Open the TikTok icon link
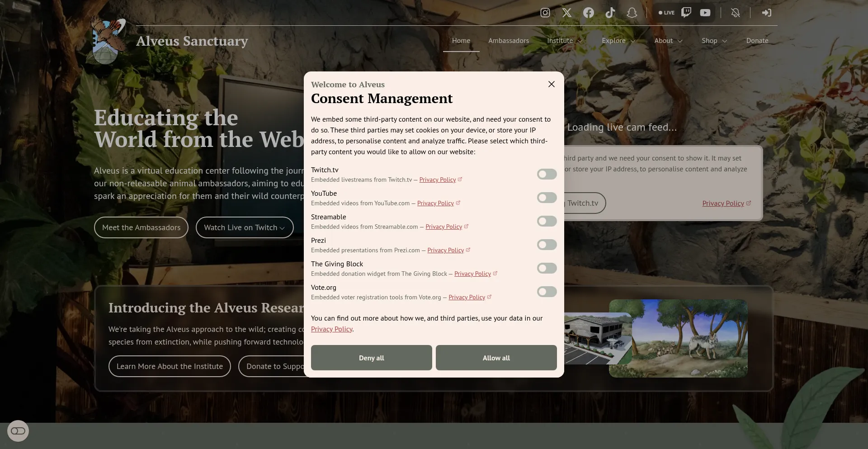 (x=610, y=13)
